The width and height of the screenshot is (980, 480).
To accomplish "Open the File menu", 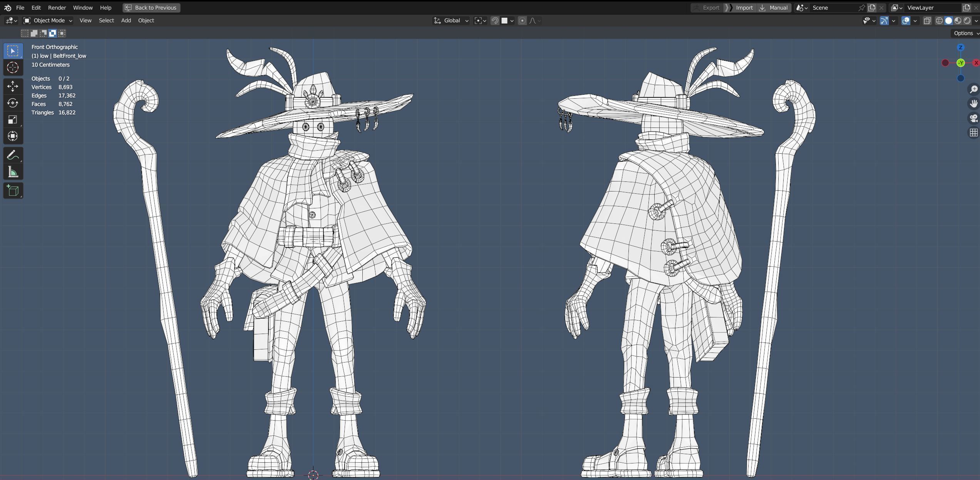I will (20, 8).
